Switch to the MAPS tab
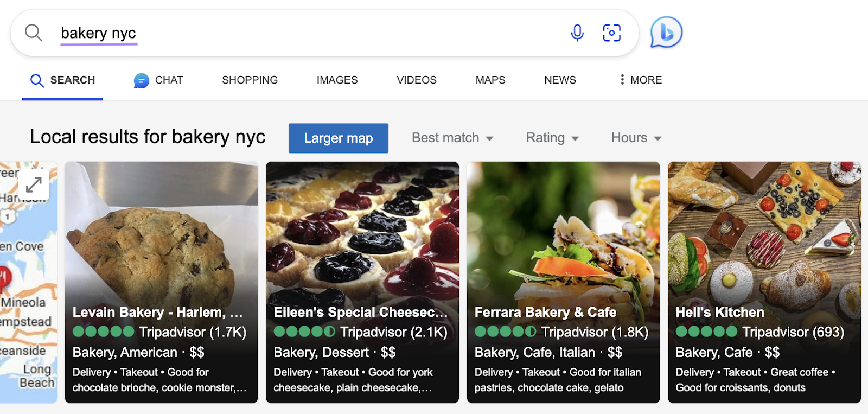The width and height of the screenshot is (868, 414). tap(490, 80)
